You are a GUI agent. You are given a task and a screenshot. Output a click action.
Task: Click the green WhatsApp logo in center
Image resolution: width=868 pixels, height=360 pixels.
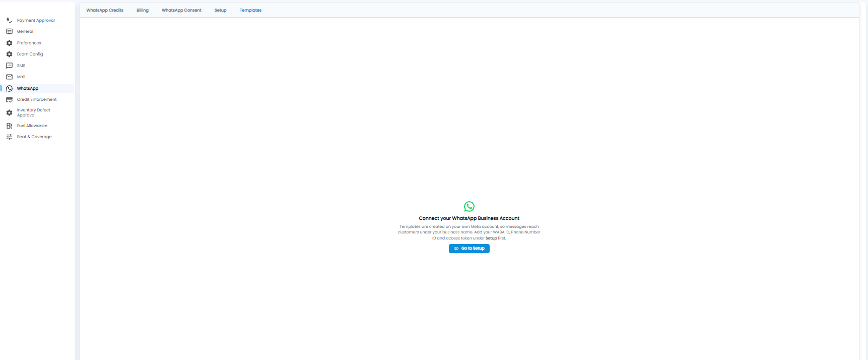click(469, 206)
